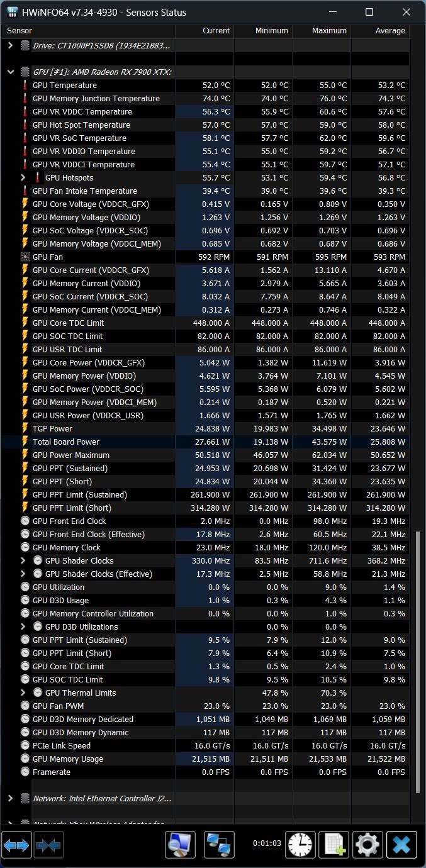
Task: Select the GPU D3D Memory Dynamic row
Action: pyautogui.click(x=205, y=732)
